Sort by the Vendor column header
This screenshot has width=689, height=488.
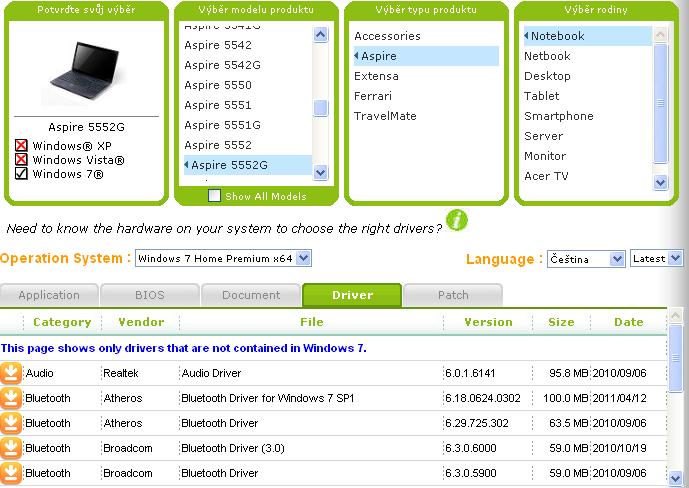pyautogui.click(x=141, y=322)
